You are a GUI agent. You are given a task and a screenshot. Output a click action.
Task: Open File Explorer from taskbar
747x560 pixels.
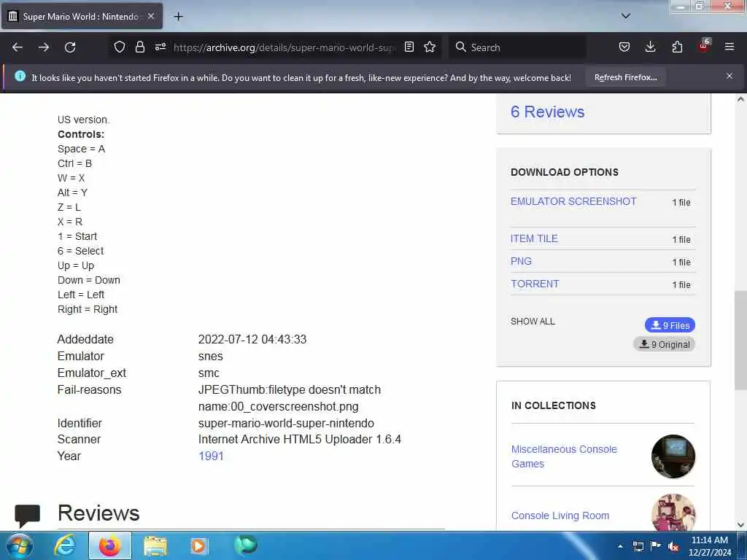(x=155, y=545)
